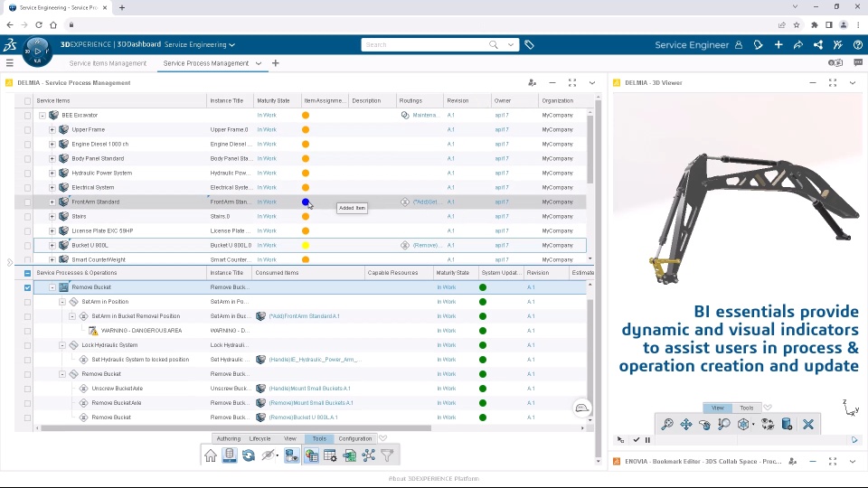Open the social network share icon
The width and height of the screenshot is (868, 488).
click(818, 45)
